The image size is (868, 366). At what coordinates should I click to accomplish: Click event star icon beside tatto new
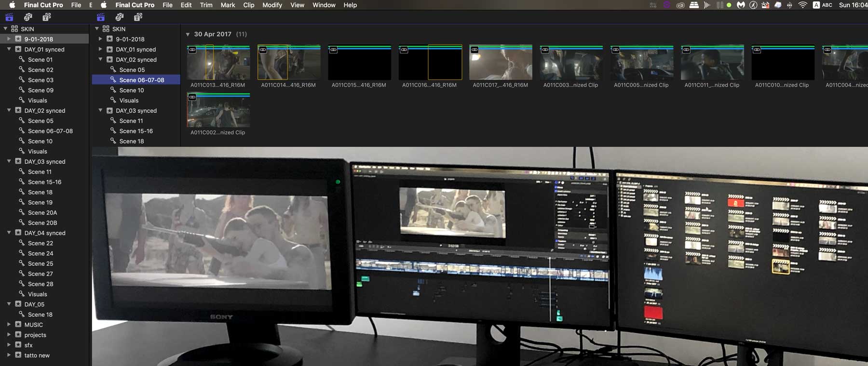click(18, 355)
